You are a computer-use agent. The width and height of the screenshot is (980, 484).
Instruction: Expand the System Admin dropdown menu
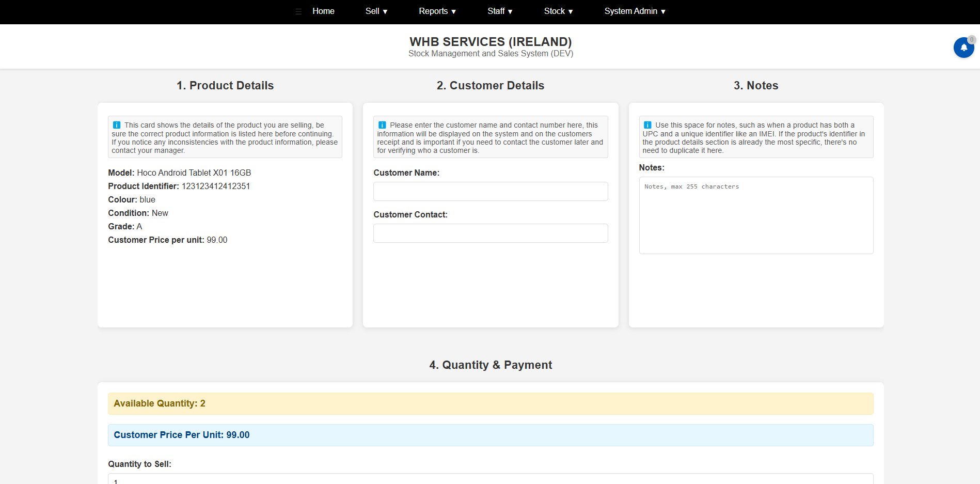click(635, 11)
